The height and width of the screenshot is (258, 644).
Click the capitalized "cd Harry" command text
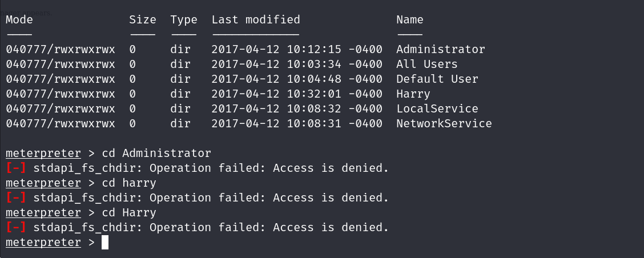click(129, 213)
